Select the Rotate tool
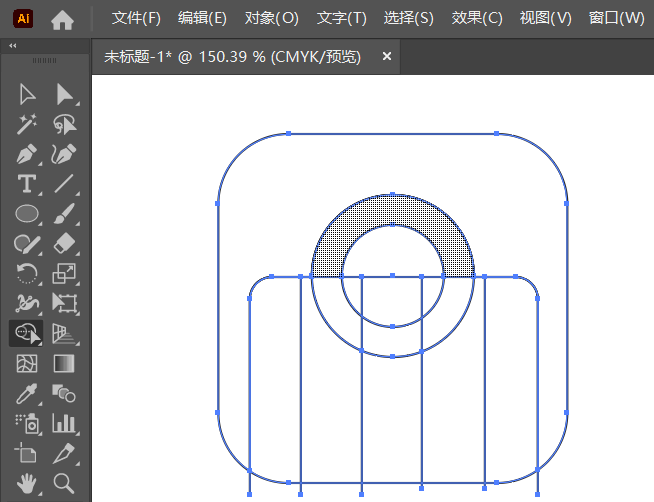 [27, 274]
